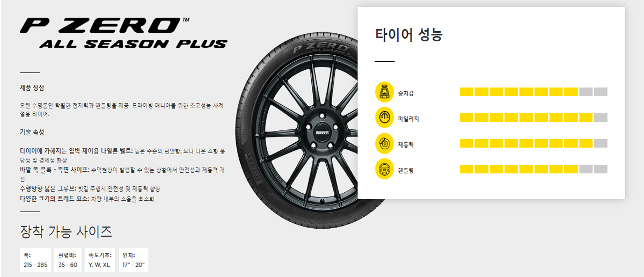Select the 인치 17" - 20" box
Image resolution: width=644 pixels, height=277 pixels.
[x=134, y=260]
